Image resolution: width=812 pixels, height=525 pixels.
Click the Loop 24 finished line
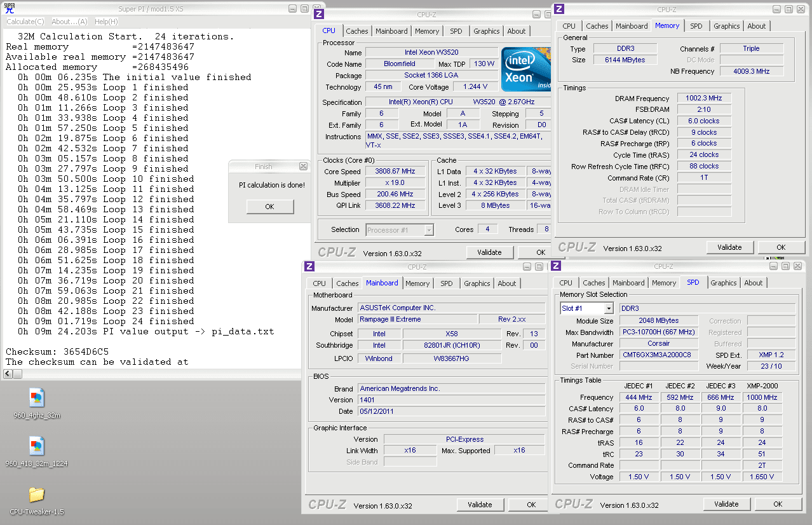106,321
